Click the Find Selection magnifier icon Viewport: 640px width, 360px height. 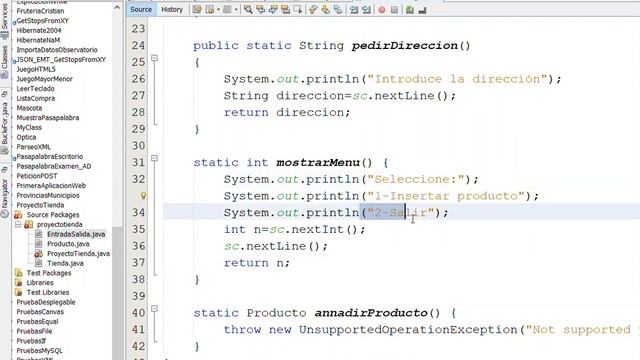pyautogui.click(x=248, y=9)
